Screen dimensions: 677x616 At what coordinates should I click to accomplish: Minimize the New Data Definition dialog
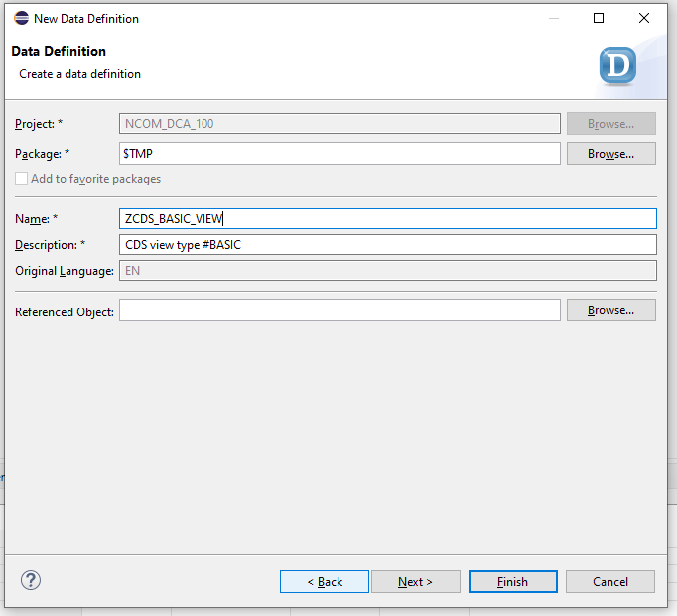[x=553, y=19]
